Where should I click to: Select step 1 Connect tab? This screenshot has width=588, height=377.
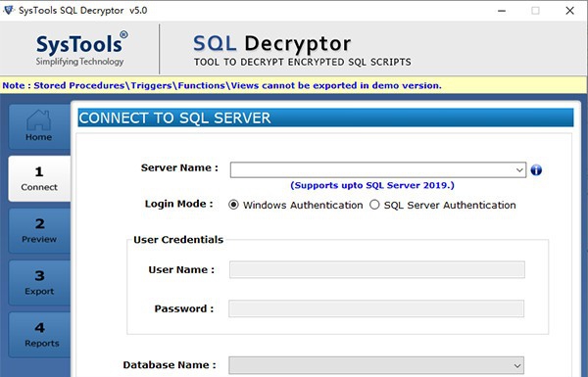tap(39, 179)
